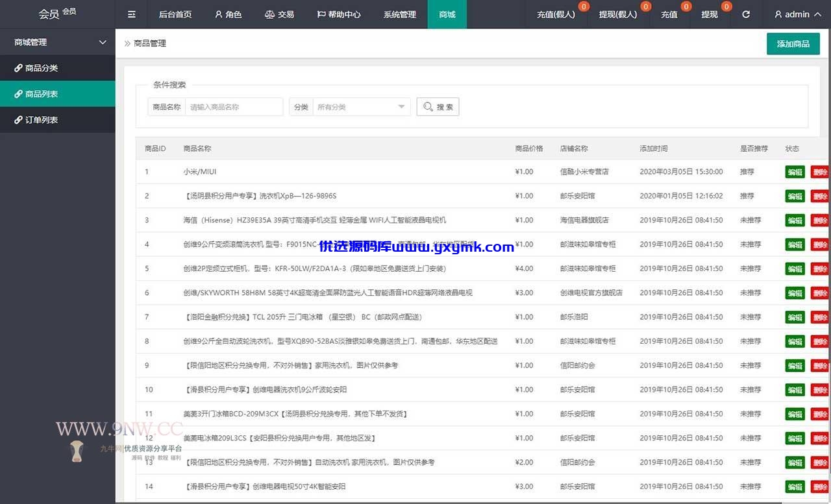Screen dimensions: 831x504
Task: Edit product ID 9 row
Action: (x=795, y=366)
